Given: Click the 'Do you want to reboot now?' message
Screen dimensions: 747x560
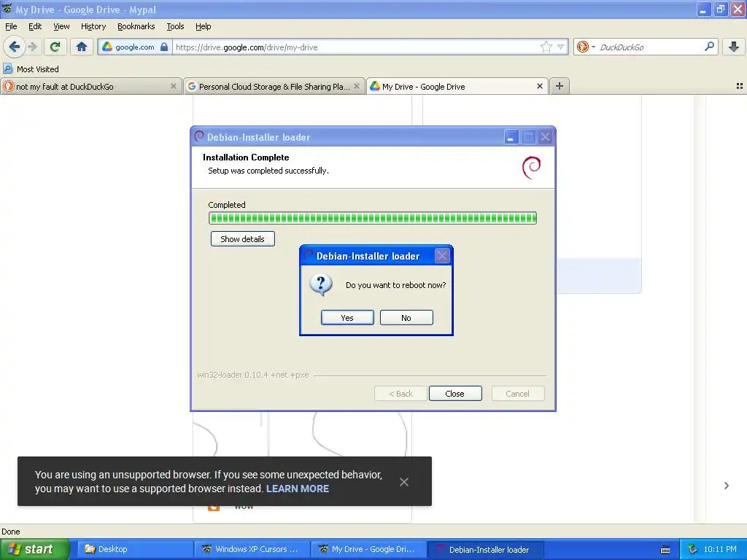Looking at the screenshot, I should 396,285.
